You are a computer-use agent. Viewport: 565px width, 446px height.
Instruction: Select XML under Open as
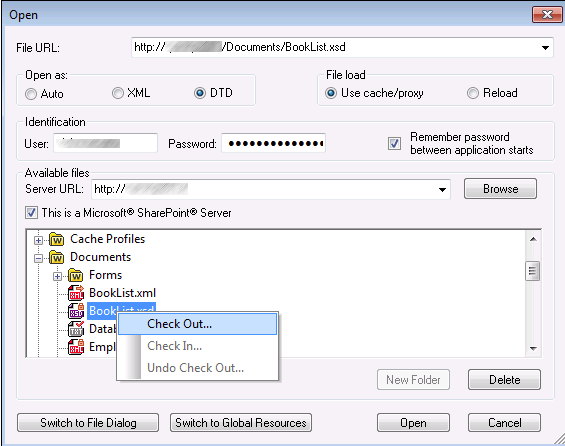point(117,93)
